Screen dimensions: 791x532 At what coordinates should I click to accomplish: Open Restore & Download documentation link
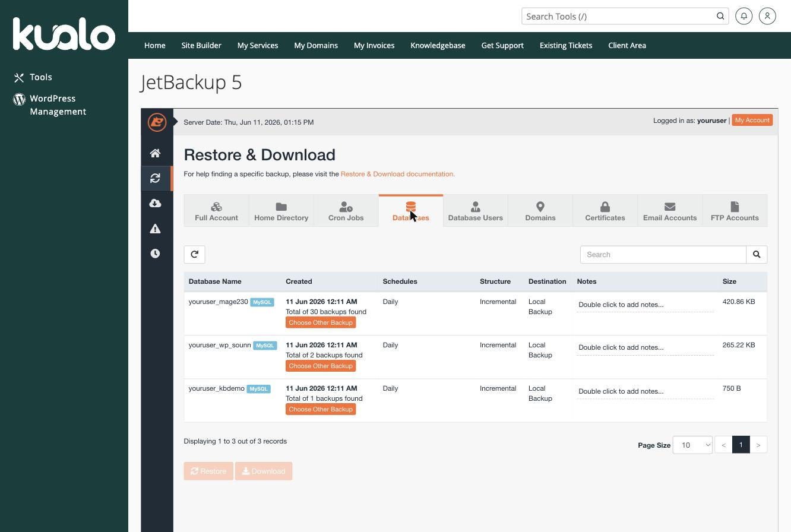click(x=398, y=174)
